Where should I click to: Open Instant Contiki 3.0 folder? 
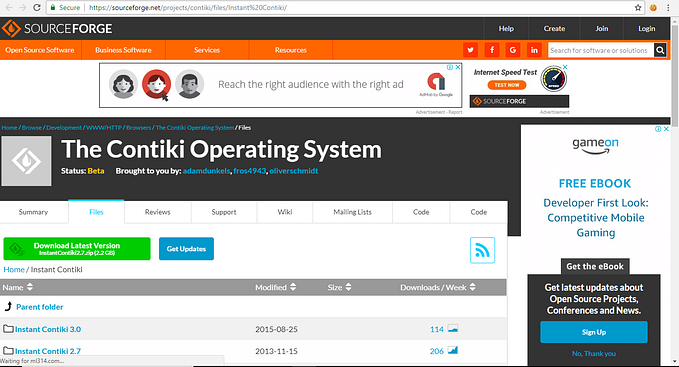pos(48,329)
